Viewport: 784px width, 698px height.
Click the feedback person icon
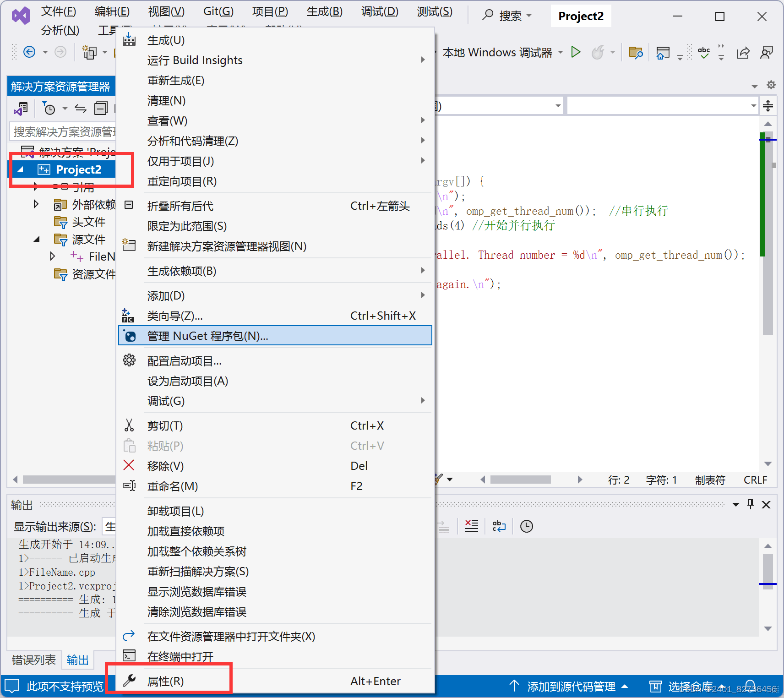coord(766,53)
